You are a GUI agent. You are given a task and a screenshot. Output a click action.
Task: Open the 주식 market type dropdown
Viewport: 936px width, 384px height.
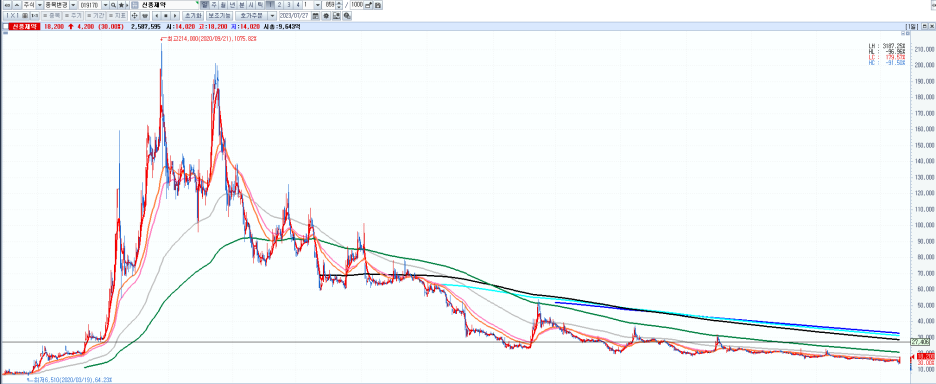coord(39,5)
